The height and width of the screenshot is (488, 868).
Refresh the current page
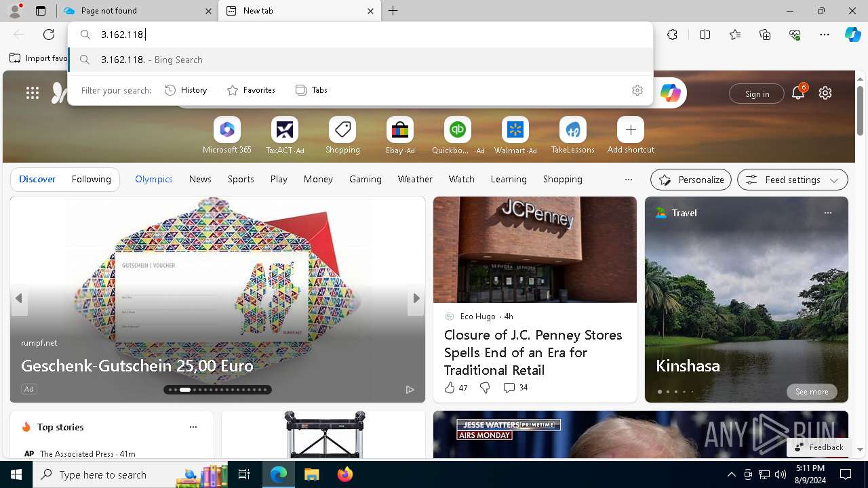coord(49,35)
